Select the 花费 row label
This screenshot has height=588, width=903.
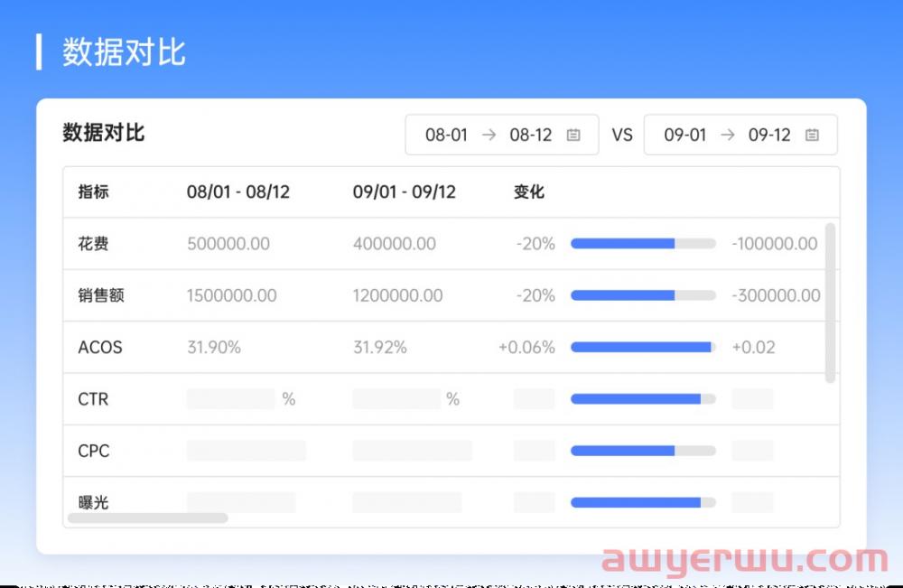(x=93, y=244)
